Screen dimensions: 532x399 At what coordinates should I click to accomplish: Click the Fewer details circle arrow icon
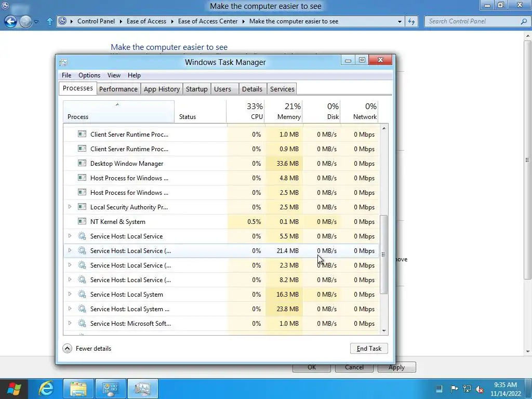(67, 349)
